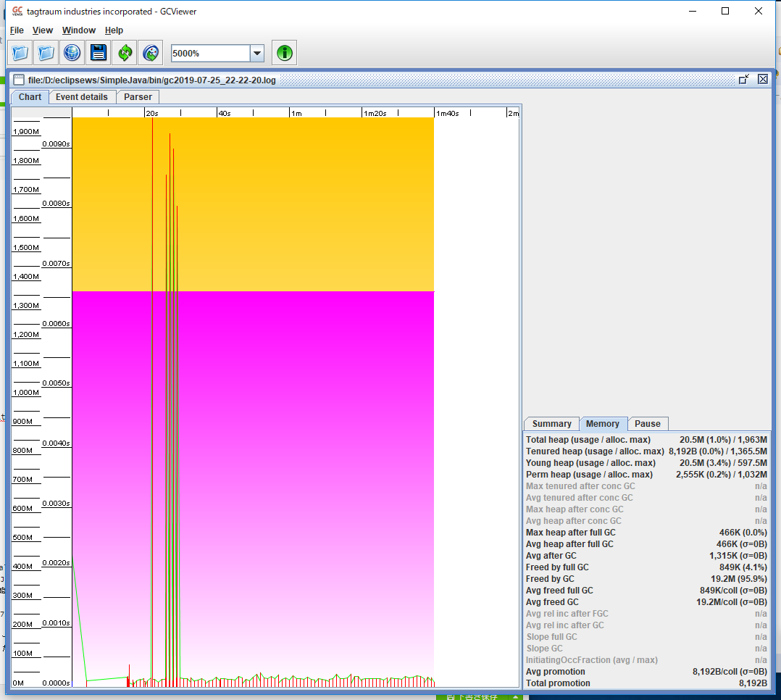Export data using the floppy disk icon

click(x=98, y=53)
